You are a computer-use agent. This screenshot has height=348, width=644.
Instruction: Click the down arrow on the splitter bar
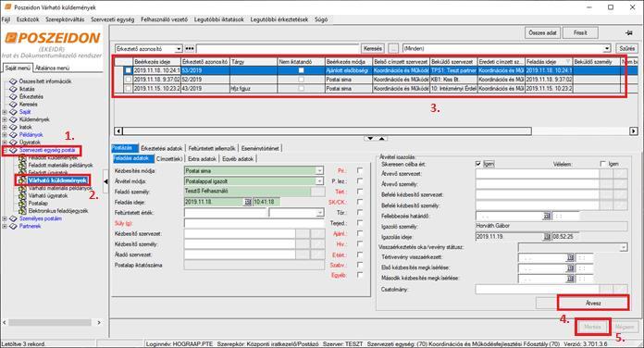(x=370, y=139)
